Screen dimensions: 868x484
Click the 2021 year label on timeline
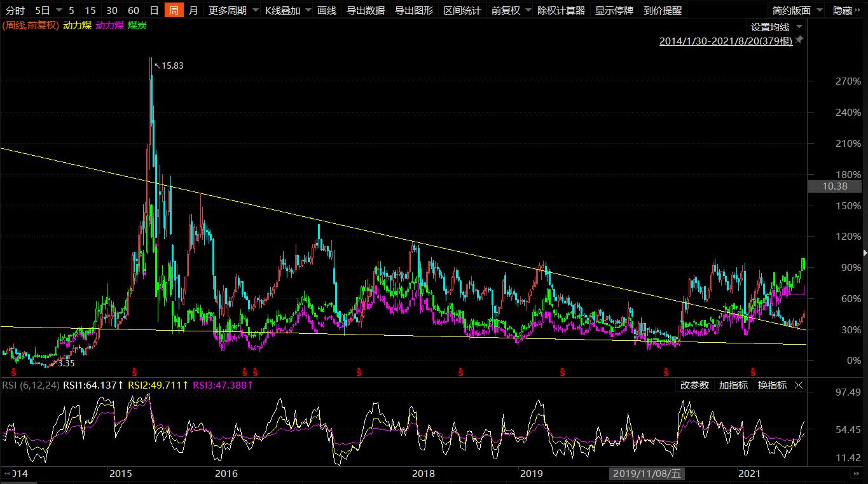tap(749, 474)
